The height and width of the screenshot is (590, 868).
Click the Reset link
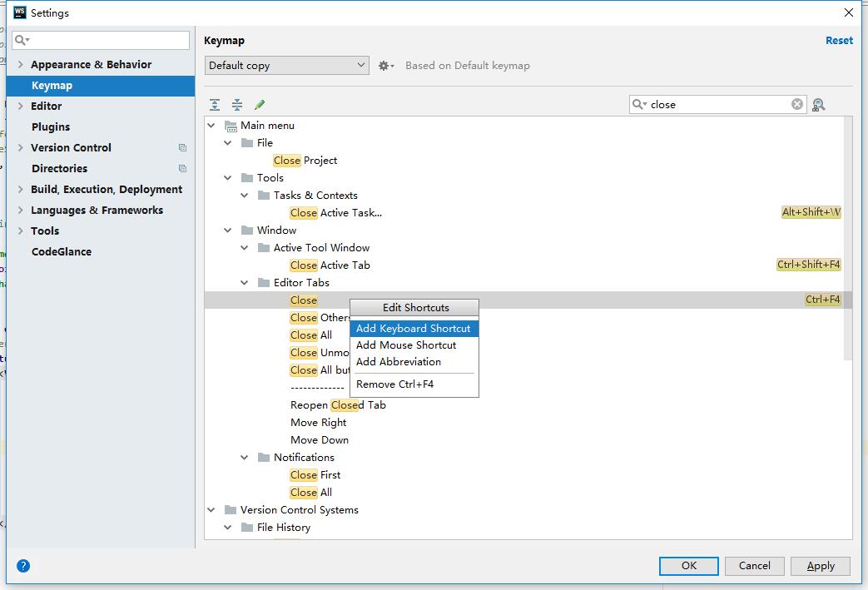(839, 41)
